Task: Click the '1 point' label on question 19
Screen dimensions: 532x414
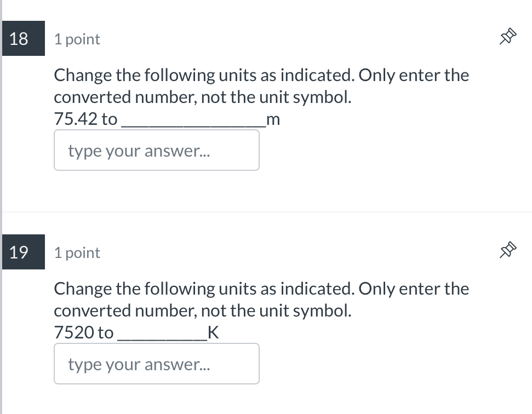Action: [77, 253]
